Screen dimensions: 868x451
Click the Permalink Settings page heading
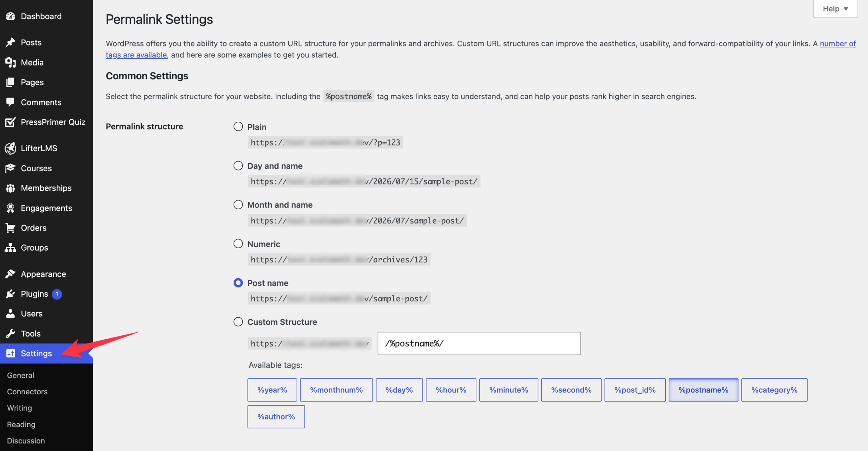point(159,19)
